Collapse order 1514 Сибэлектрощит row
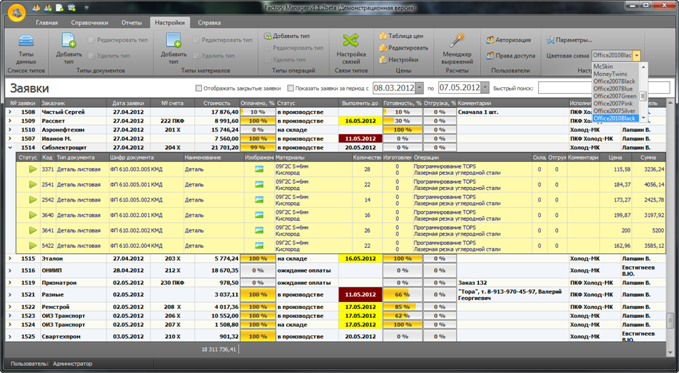The image size is (679, 373). pyautogui.click(x=10, y=148)
